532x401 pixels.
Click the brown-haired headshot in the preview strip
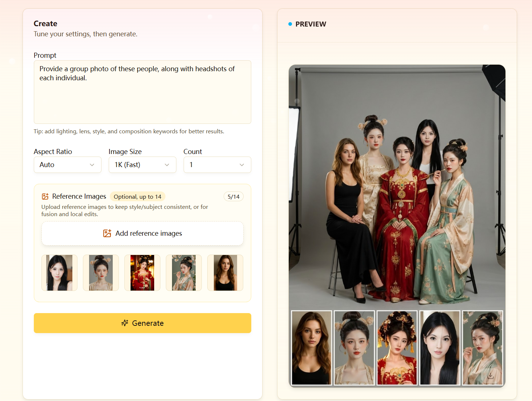tap(312, 348)
